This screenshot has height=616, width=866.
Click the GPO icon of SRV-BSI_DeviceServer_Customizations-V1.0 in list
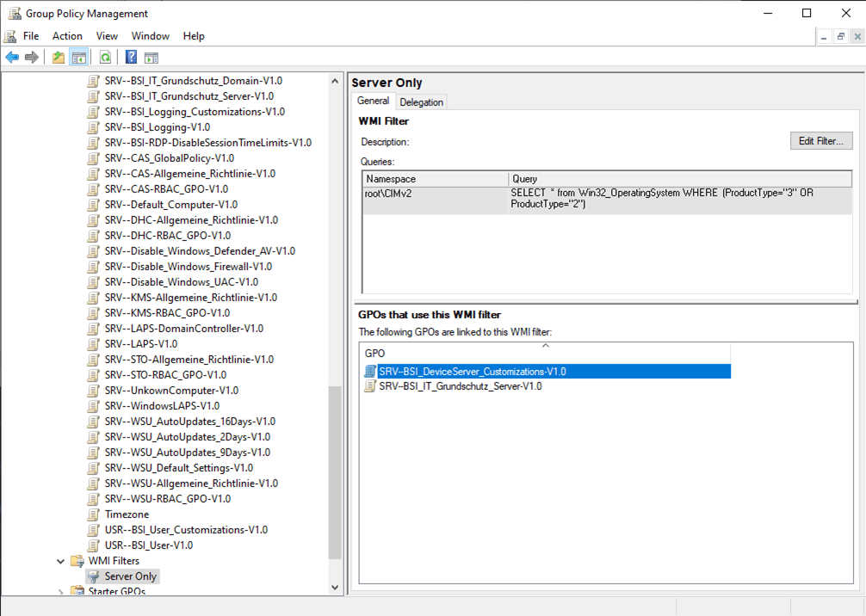coord(370,372)
